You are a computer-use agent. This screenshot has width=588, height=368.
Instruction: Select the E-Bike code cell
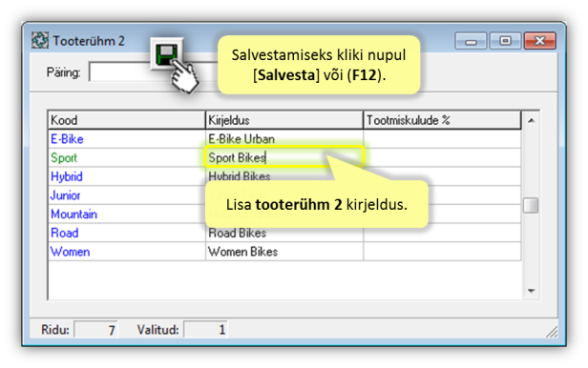coord(127,139)
